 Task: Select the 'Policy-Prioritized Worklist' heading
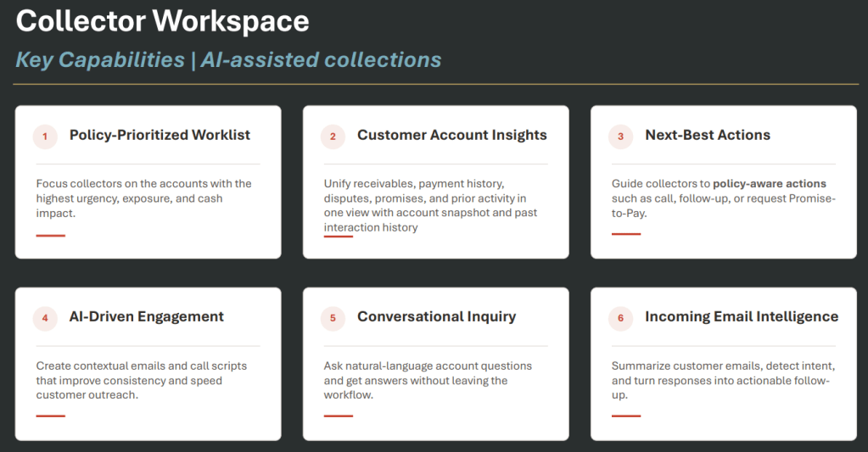click(x=160, y=135)
